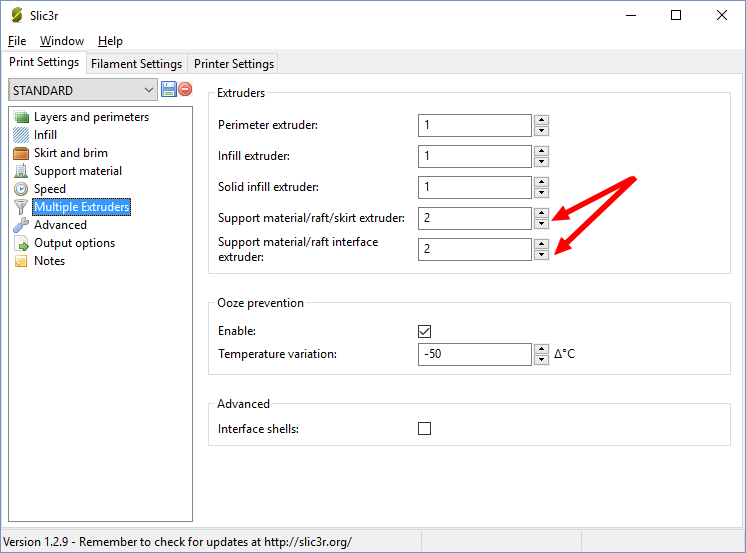Decrease the Temperature variation value

[x=541, y=360]
